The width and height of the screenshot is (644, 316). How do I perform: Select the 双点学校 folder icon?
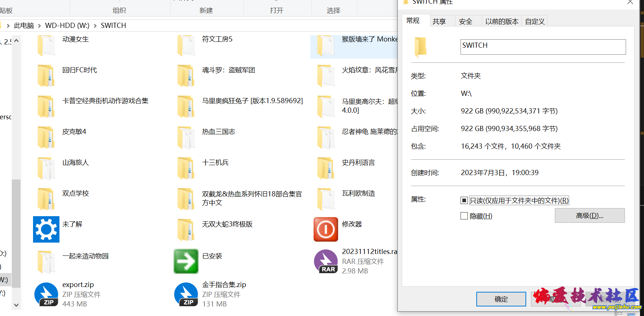click(x=46, y=199)
